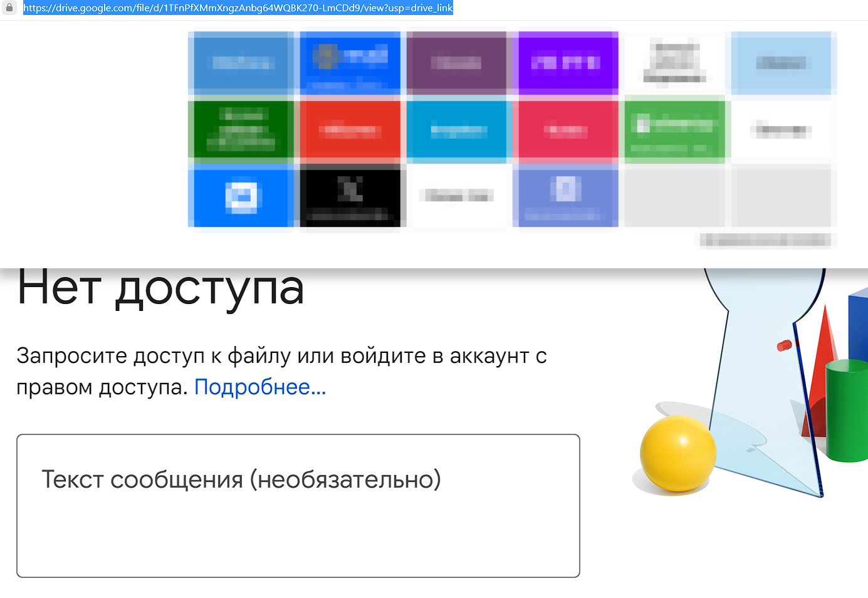Open the red-orange speed dial tile

[350, 130]
